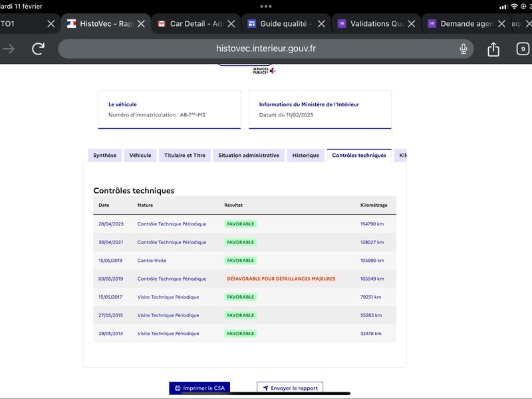Close the HistoVec tab
532x399 pixels.
pos(142,24)
